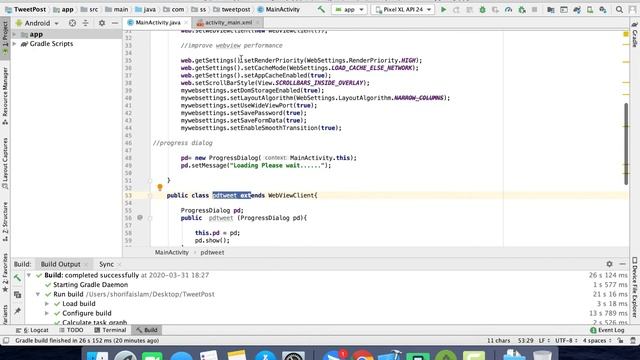640x360 pixels.
Task: Expand the app module tree node
Action: [x=15, y=34]
